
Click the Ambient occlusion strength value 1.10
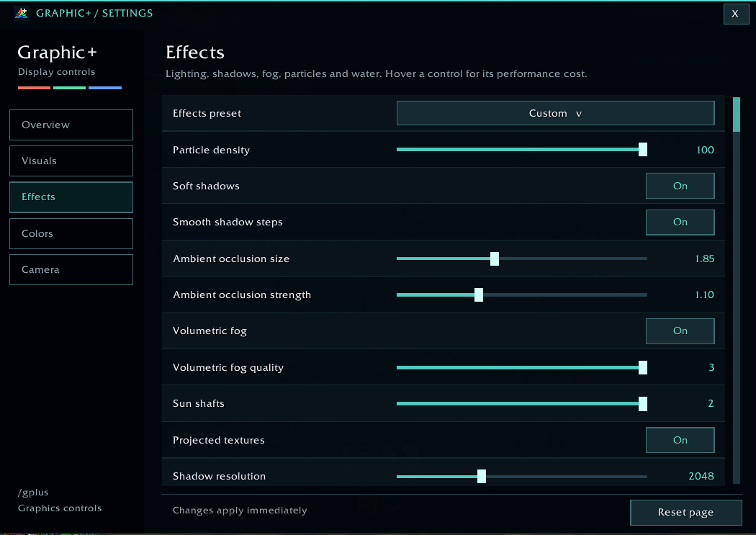pyautogui.click(x=704, y=295)
